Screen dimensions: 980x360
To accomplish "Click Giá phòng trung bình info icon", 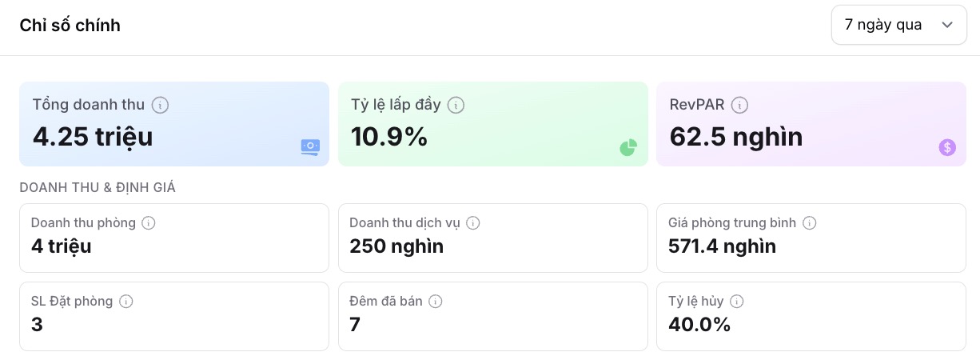I will (809, 223).
